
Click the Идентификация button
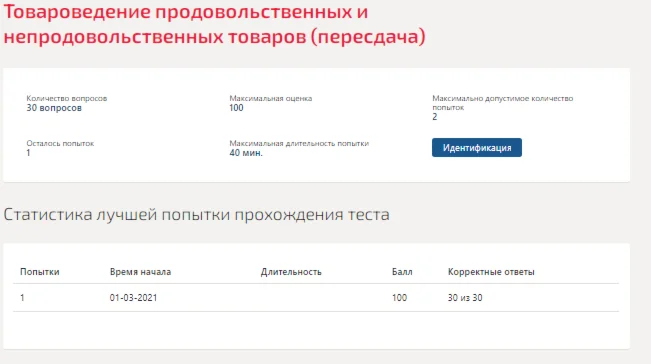(x=477, y=148)
